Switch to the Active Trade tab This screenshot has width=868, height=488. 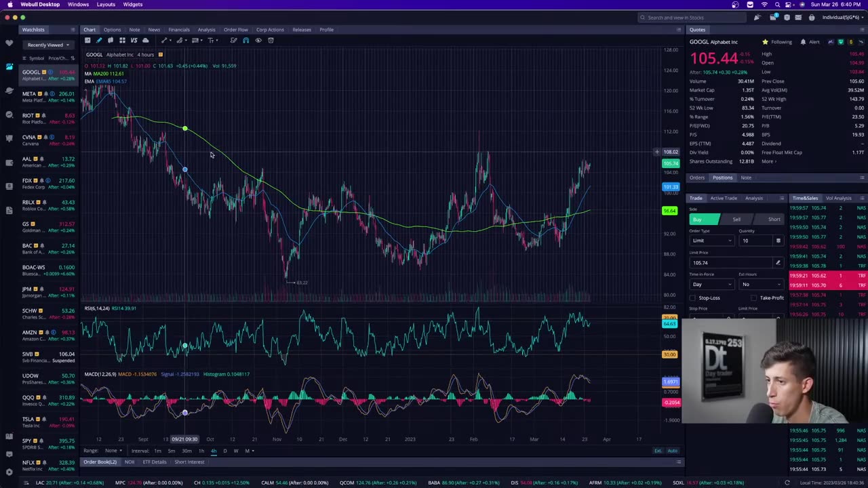[724, 198]
